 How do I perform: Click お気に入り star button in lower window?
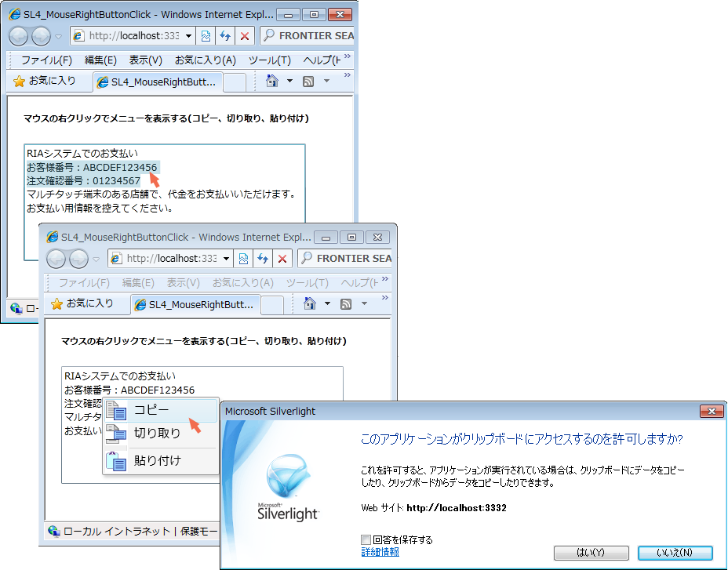82,304
